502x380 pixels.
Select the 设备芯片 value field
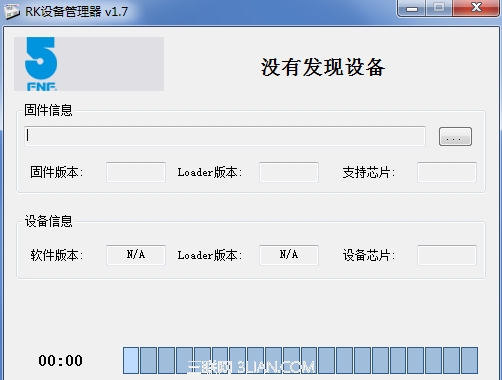(447, 255)
